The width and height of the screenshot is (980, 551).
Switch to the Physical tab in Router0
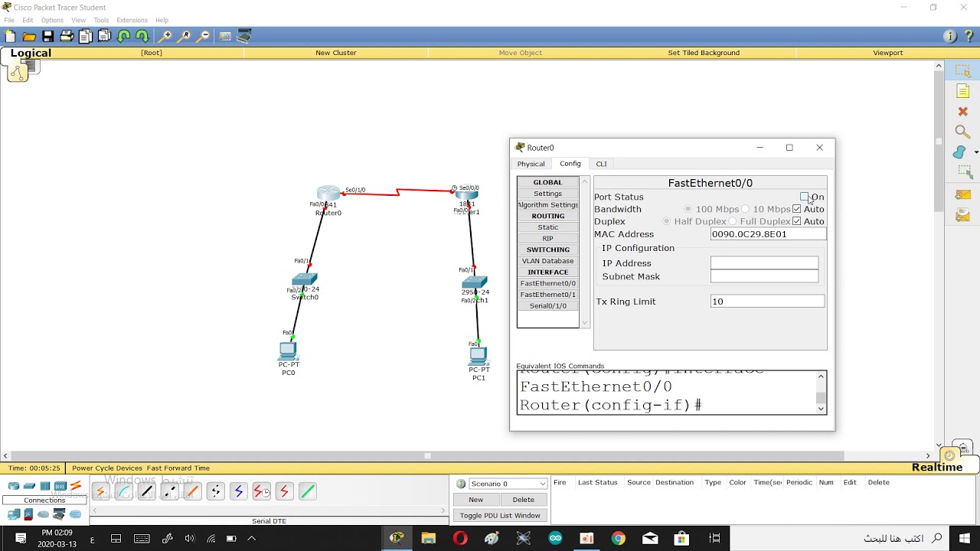[x=531, y=164]
